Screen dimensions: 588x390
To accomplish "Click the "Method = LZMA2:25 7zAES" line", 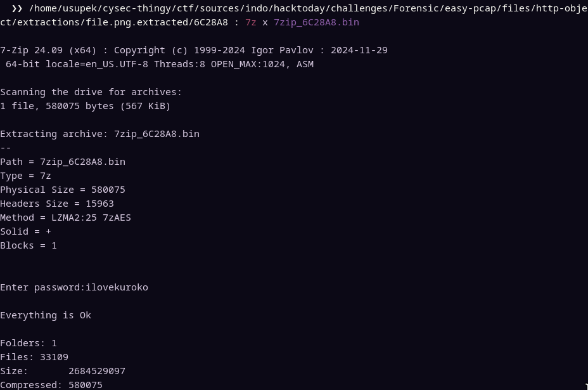I will [x=65, y=218].
